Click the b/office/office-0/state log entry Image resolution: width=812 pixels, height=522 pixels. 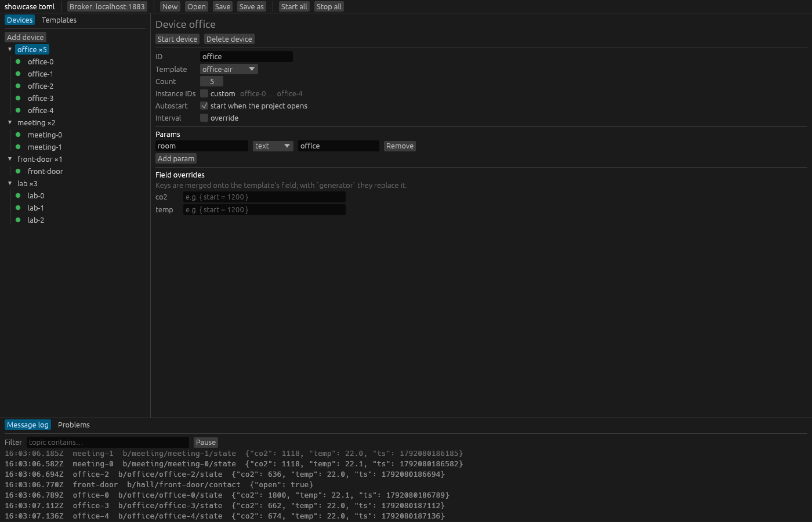(x=227, y=495)
